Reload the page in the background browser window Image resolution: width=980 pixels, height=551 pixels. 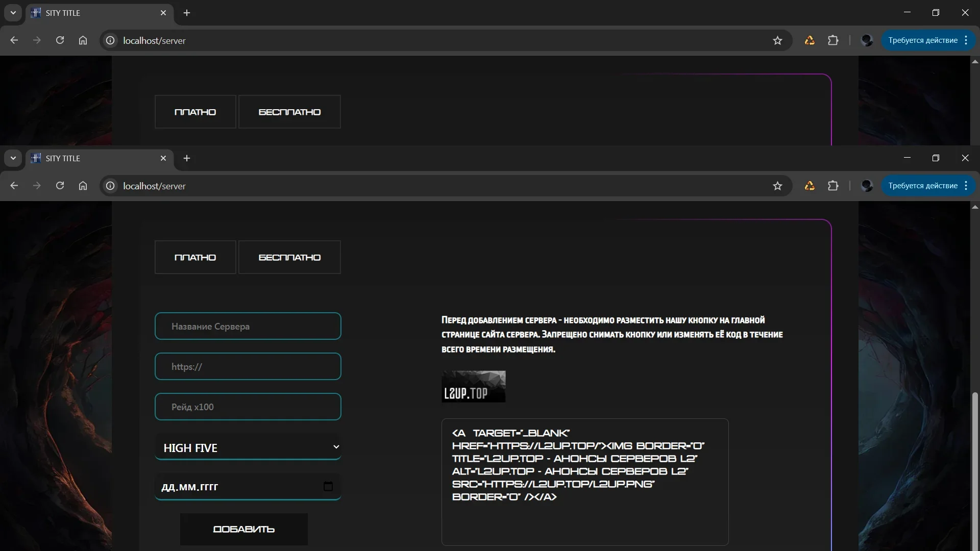(x=60, y=40)
